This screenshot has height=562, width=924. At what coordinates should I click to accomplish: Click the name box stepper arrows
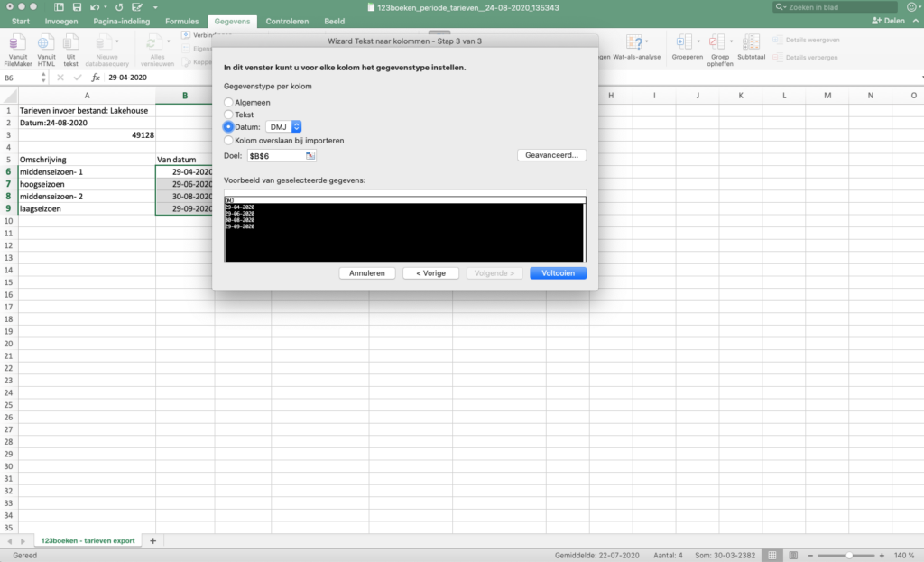click(x=43, y=78)
